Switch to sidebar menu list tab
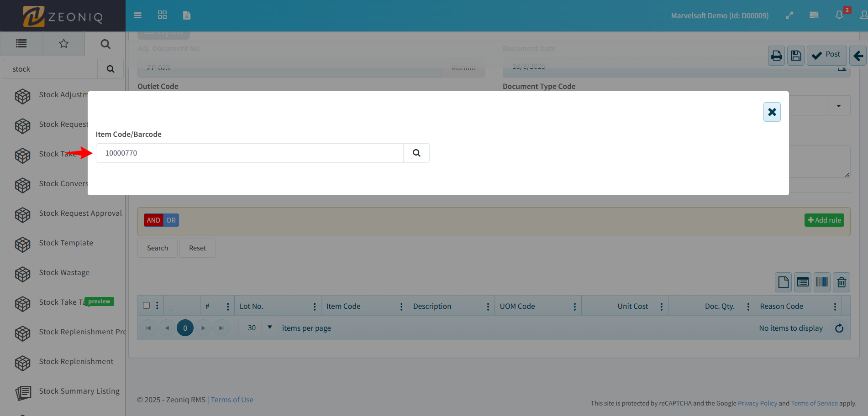The width and height of the screenshot is (868, 416). tap(21, 44)
